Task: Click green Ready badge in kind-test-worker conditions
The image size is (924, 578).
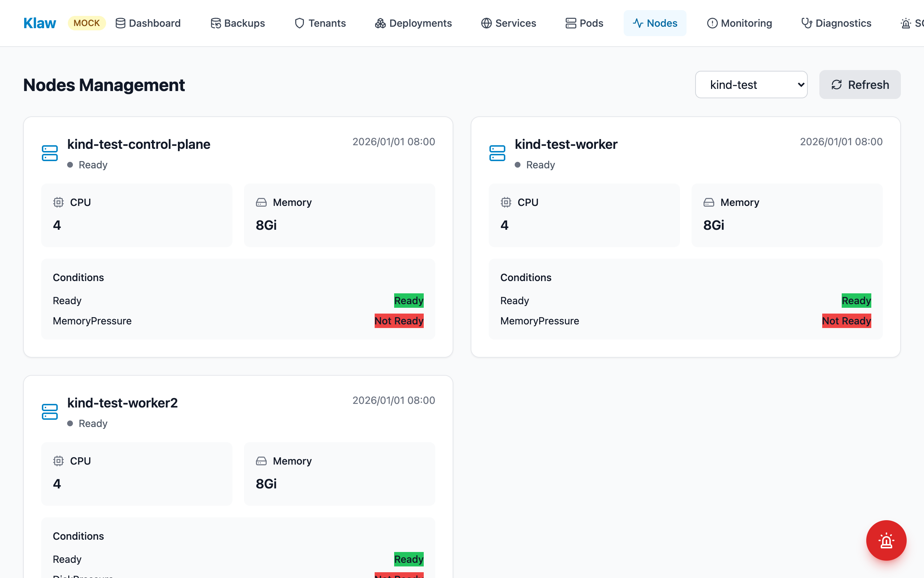Action: point(857,301)
